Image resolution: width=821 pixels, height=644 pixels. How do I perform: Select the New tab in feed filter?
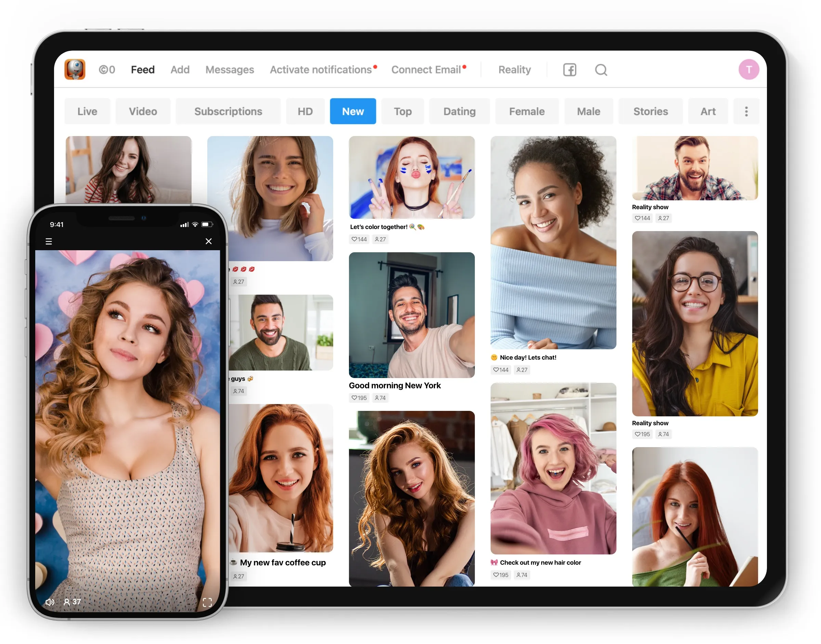353,110
